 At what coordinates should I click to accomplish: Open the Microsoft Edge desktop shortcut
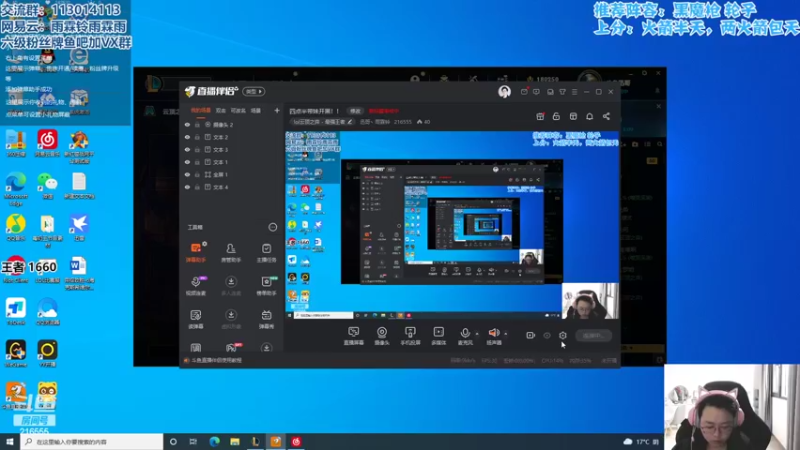(16, 189)
